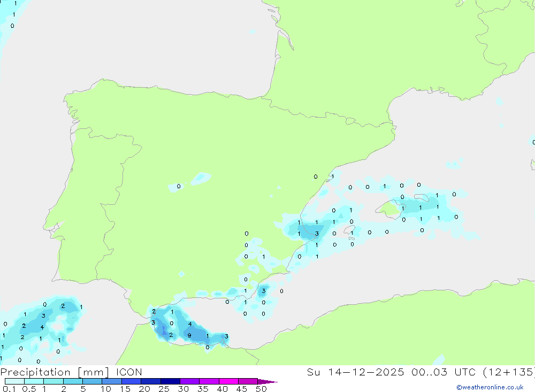The height and width of the screenshot is (392, 535).
Task: Click the "Su 14-12-2025" date text
Action: (x=356, y=372)
